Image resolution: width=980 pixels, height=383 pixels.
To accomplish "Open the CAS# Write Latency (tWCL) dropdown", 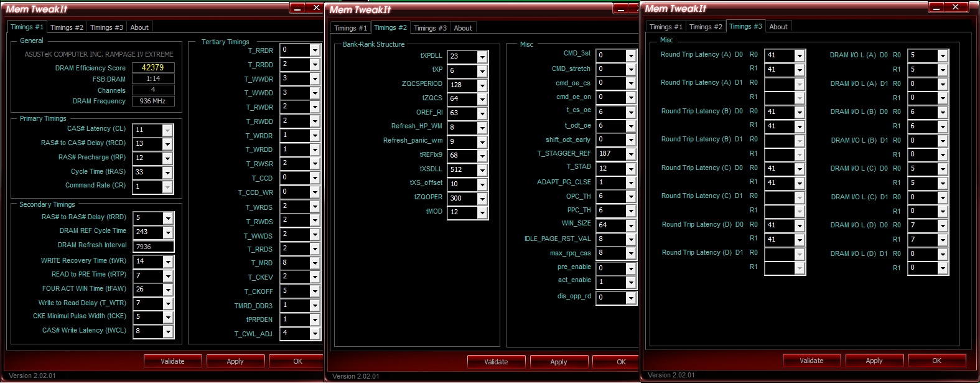I will click(167, 332).
